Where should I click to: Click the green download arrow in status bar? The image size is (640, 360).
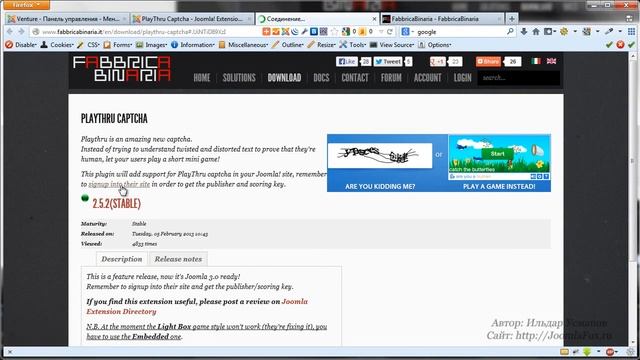coord(587,352)
